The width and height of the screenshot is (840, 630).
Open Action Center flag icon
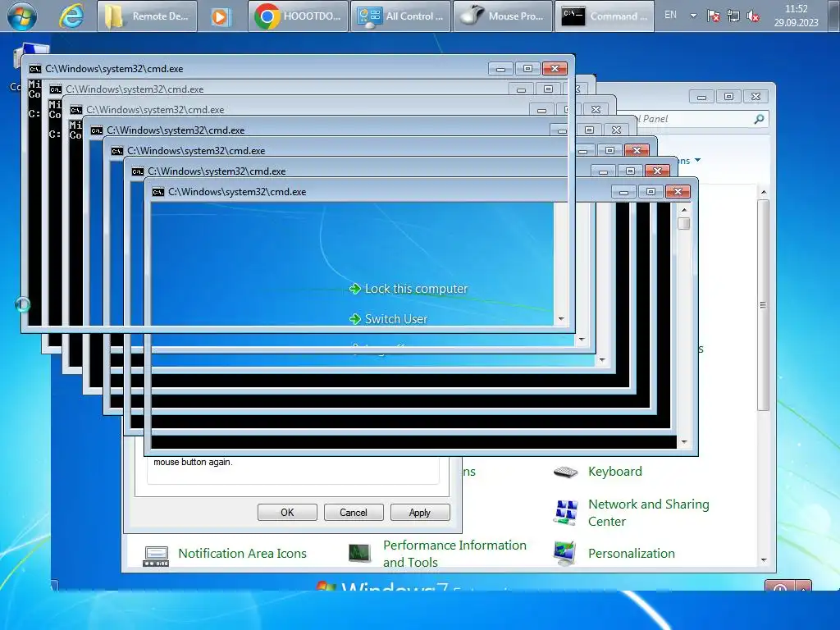pos(713,16)
